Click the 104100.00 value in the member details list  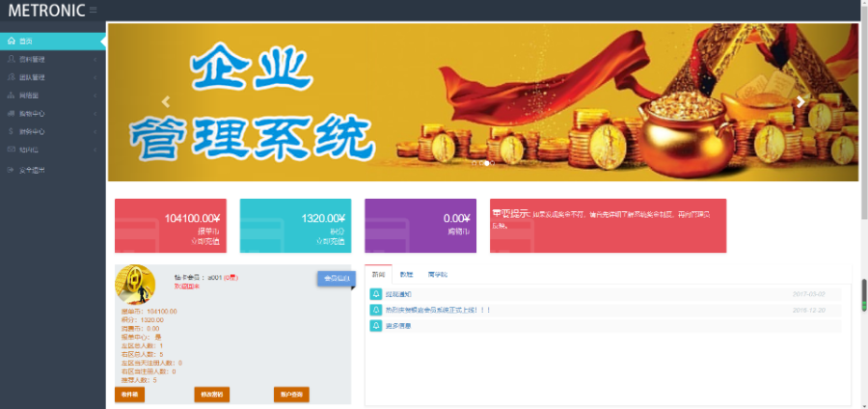(162, 312)
